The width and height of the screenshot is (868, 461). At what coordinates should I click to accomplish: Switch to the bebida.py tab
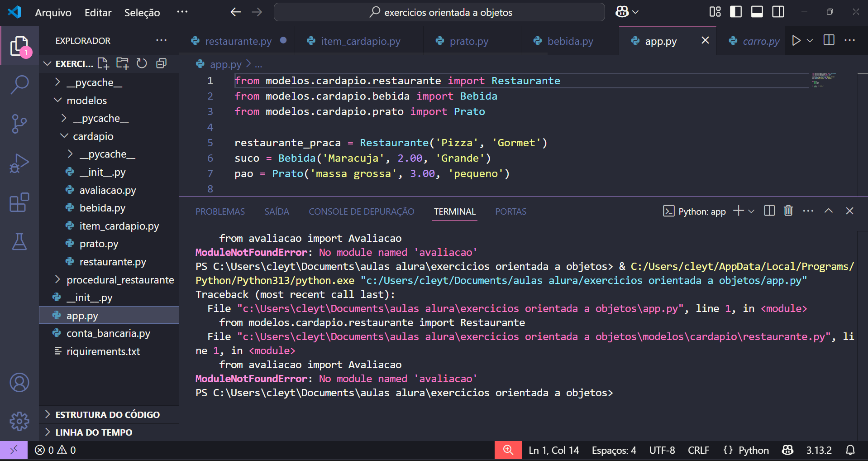pos(570,41)
